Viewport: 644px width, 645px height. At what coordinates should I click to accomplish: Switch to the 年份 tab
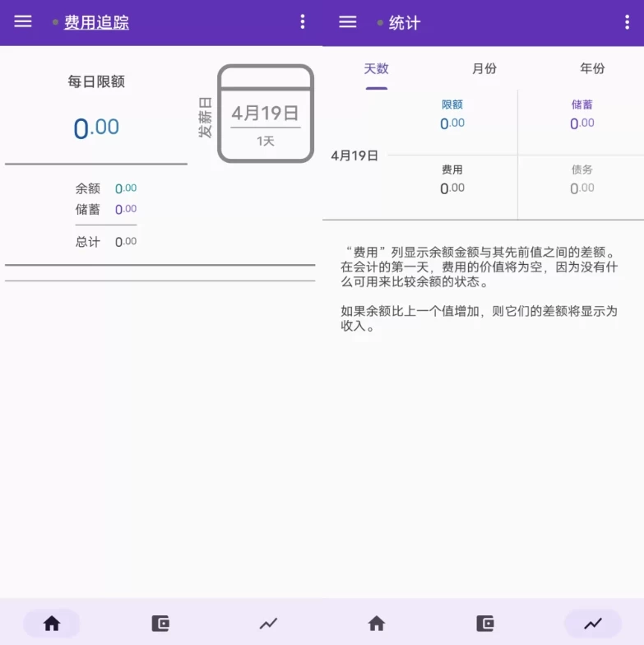(592, 69)
